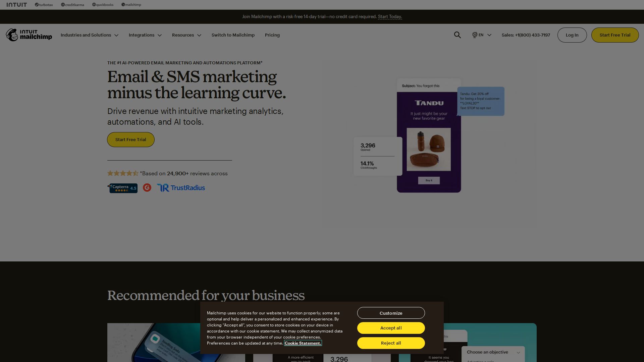Click Start Free Trial in the header
The image size is (644, 362).
[x=615, y=35]
